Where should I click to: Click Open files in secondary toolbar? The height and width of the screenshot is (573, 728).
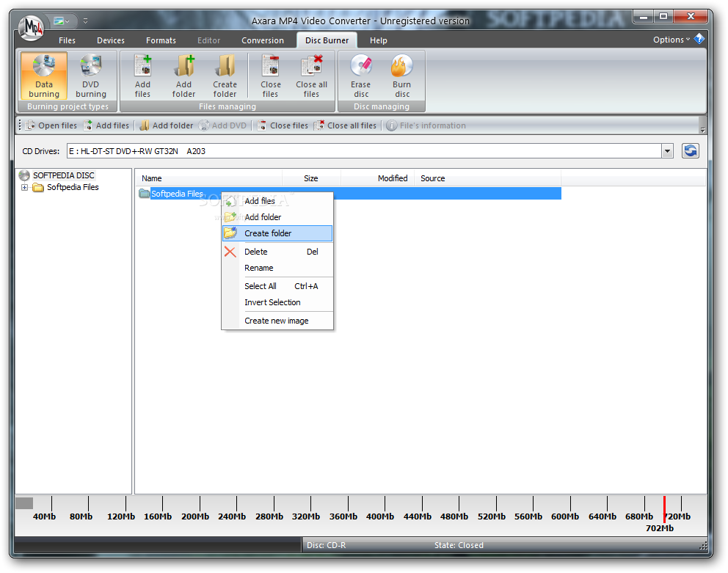coord(51,125)
